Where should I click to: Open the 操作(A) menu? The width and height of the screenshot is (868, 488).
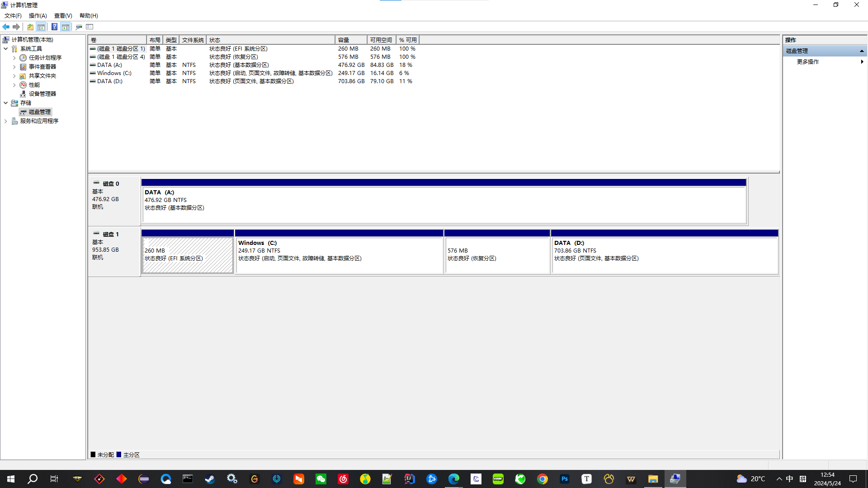tap(38, 15)
